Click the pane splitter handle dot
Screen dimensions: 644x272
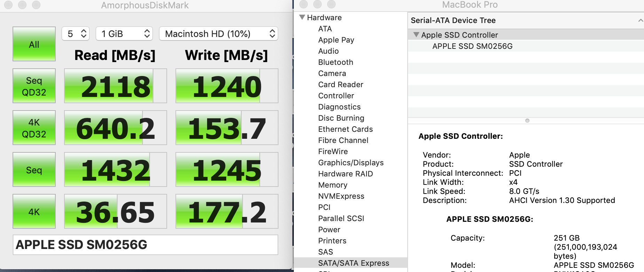click(527, 121)
